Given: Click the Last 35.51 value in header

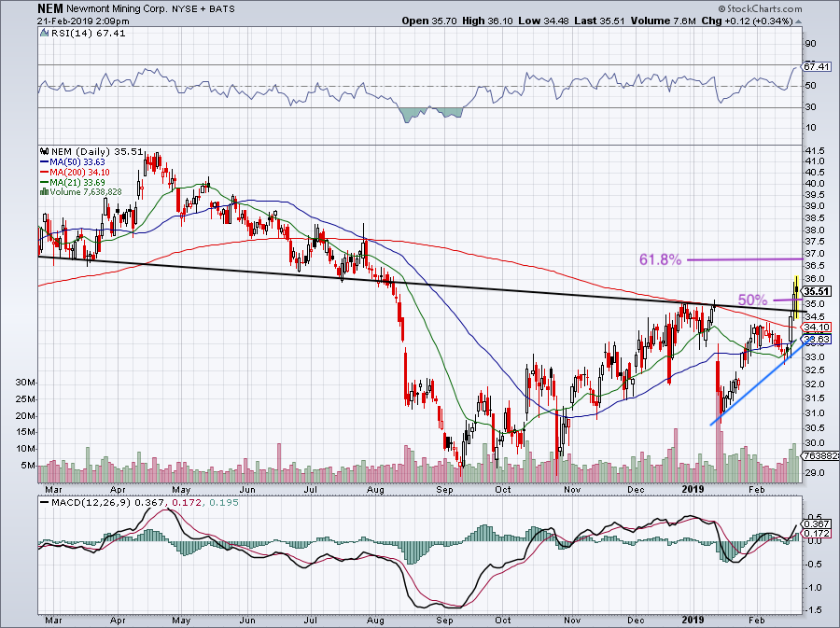Looking at the screenshot, I should pyautogui.click(x=599, y=21).
